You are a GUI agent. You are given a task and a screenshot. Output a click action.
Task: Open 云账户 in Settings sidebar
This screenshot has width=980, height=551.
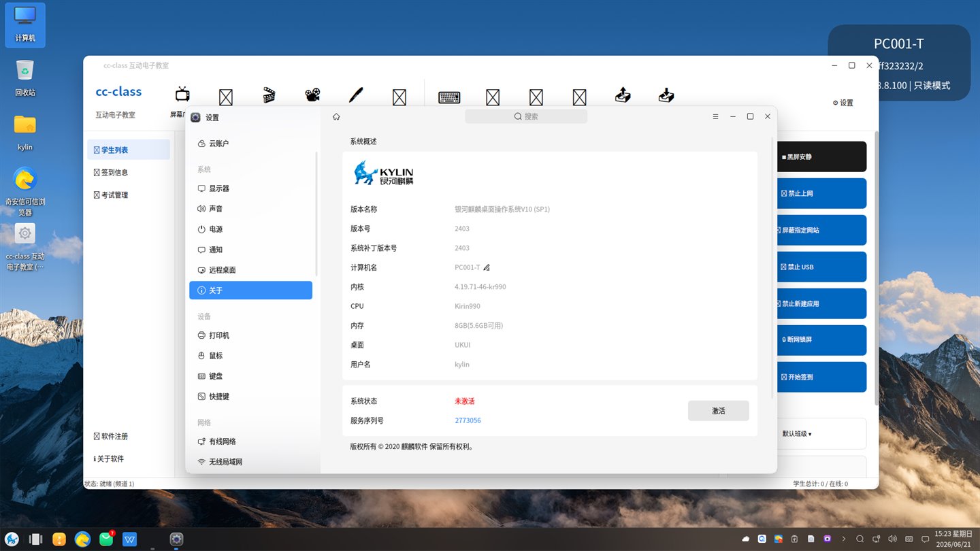[250, 144]
